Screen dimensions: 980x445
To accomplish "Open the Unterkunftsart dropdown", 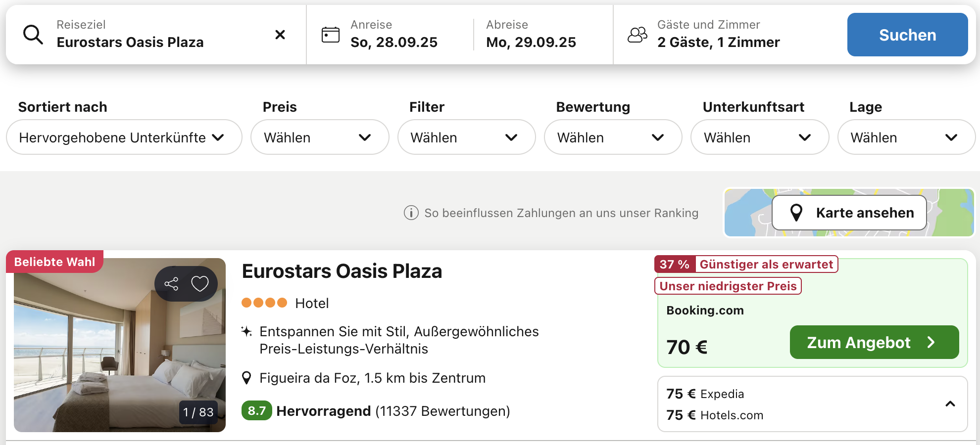I will 759,137.
